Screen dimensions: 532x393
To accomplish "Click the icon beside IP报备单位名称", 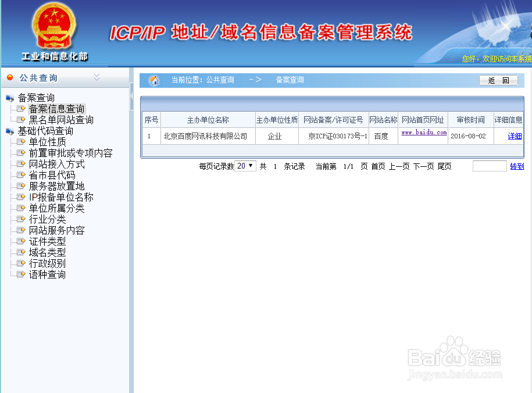I will click(x=21, y=197).
